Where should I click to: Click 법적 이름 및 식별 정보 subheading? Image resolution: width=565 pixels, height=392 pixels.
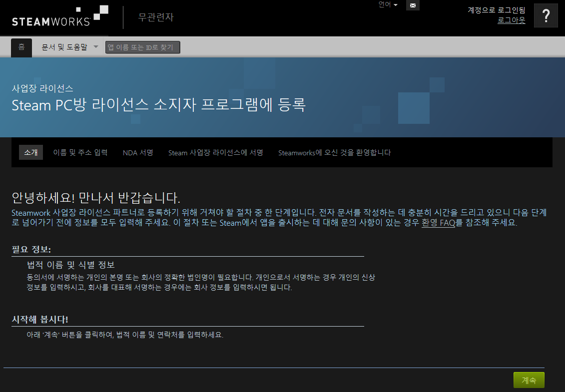coord(71,265)
